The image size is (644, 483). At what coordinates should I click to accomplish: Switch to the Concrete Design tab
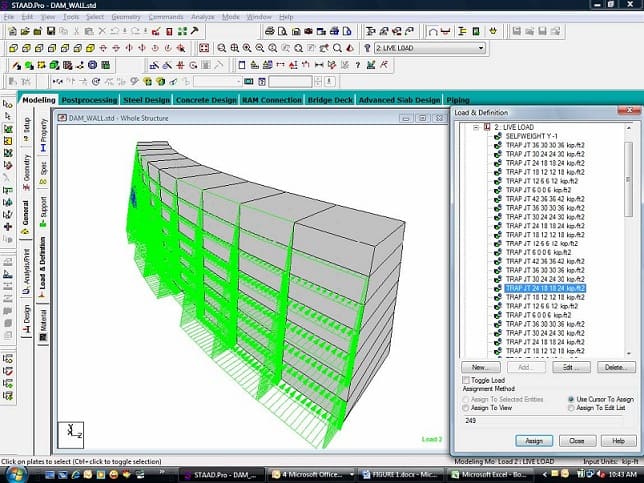(205, 100)
